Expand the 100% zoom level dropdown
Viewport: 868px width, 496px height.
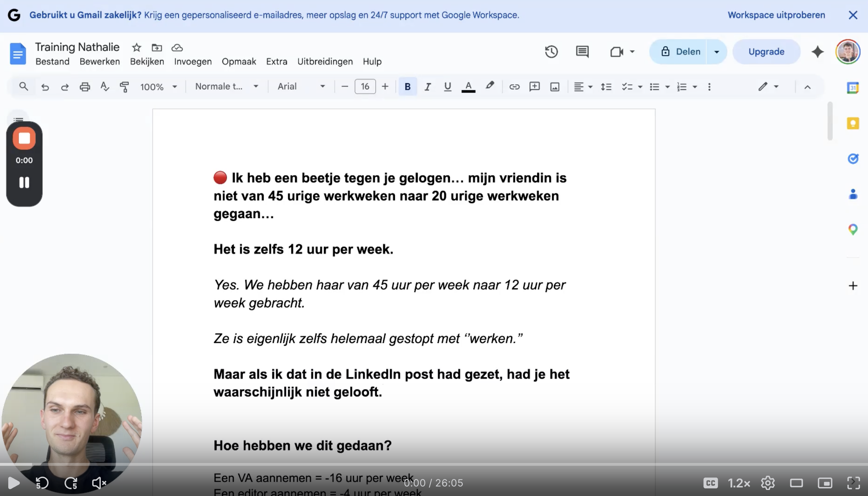pyautogui.click(x=159, y=87)
